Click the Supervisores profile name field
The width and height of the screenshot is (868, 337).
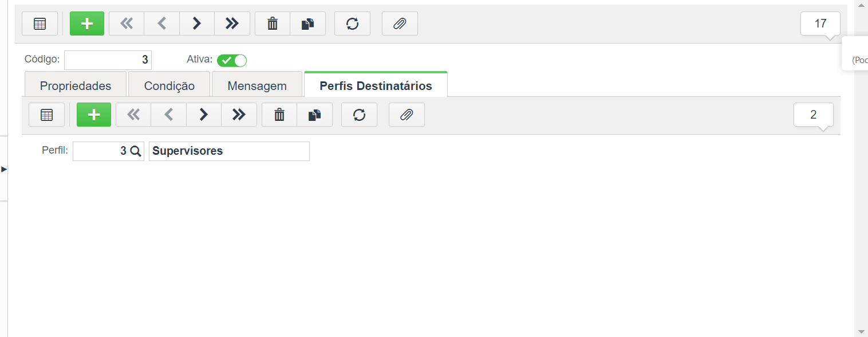pos(229,151)
